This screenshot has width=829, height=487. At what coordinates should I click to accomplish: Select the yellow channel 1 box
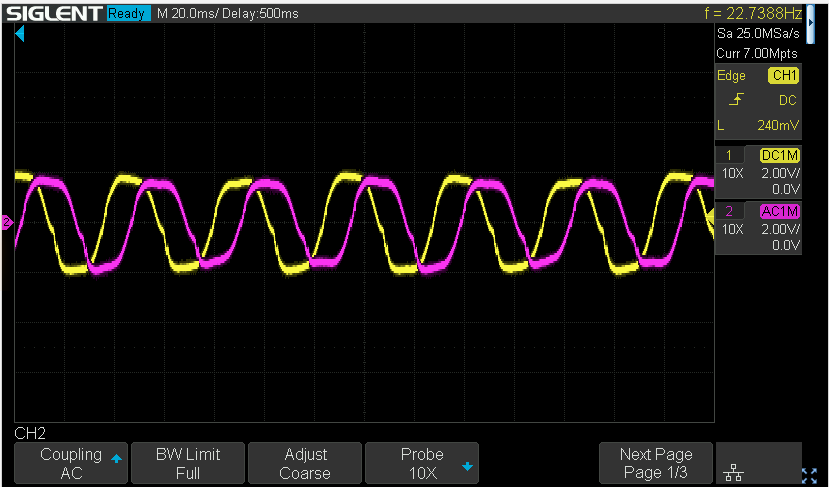tap(758, 172)
